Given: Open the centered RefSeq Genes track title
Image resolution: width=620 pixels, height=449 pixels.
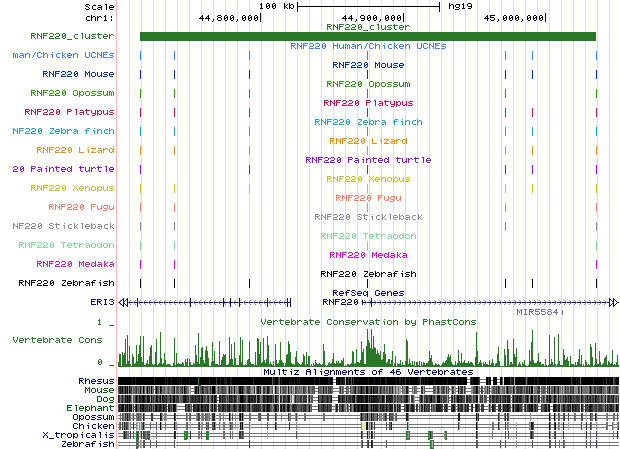Looking at the screenshot, I should [x=367, y=292].
